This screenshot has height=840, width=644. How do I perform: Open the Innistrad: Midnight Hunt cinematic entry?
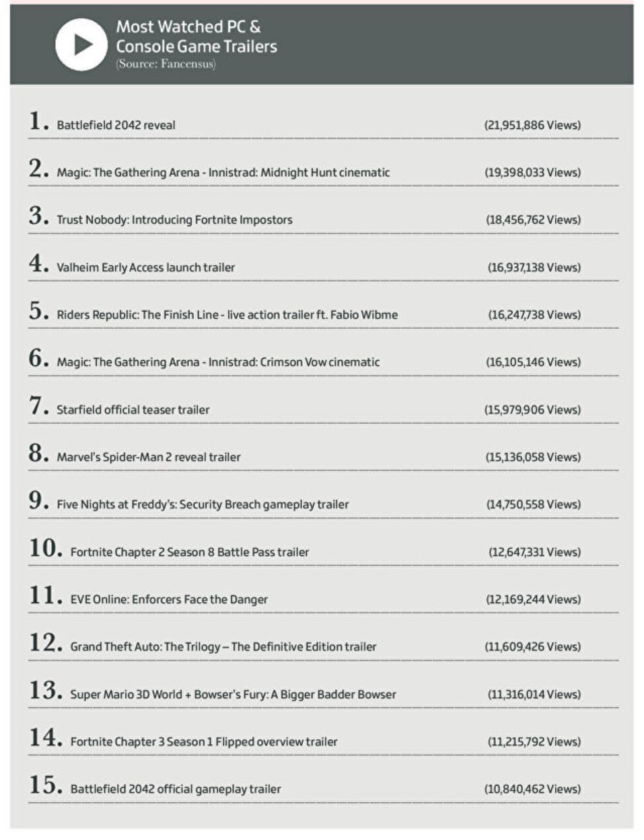coord(223,172)
